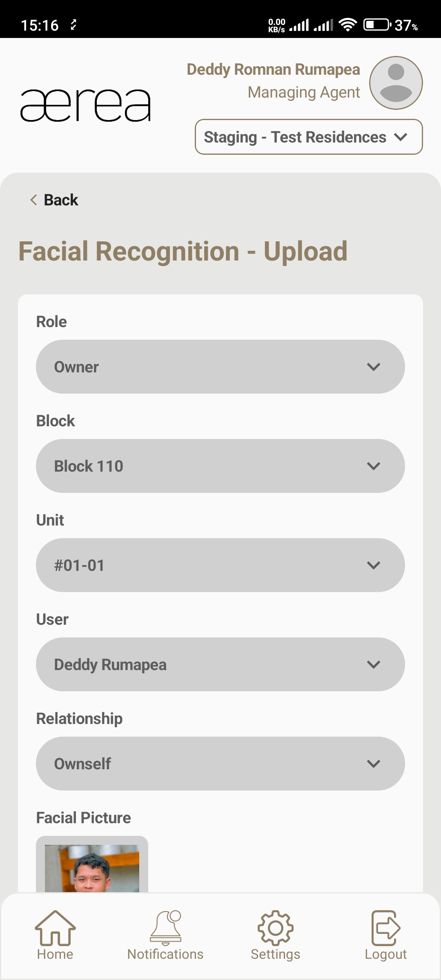Tap the aerea logo
The height and width of the screenshot is (980, 441).
(85, 105)
